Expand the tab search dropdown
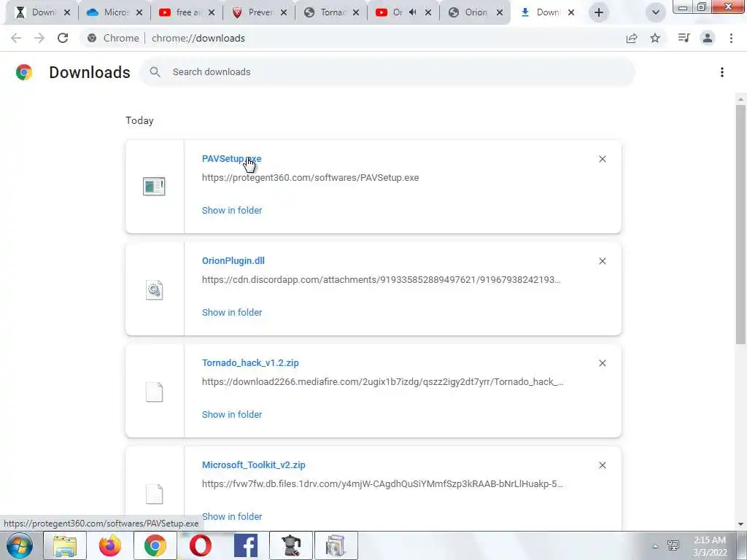 [656, 12]
